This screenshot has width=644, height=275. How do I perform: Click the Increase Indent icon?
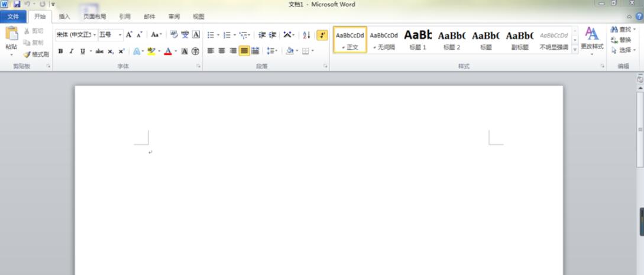[272, 35]
